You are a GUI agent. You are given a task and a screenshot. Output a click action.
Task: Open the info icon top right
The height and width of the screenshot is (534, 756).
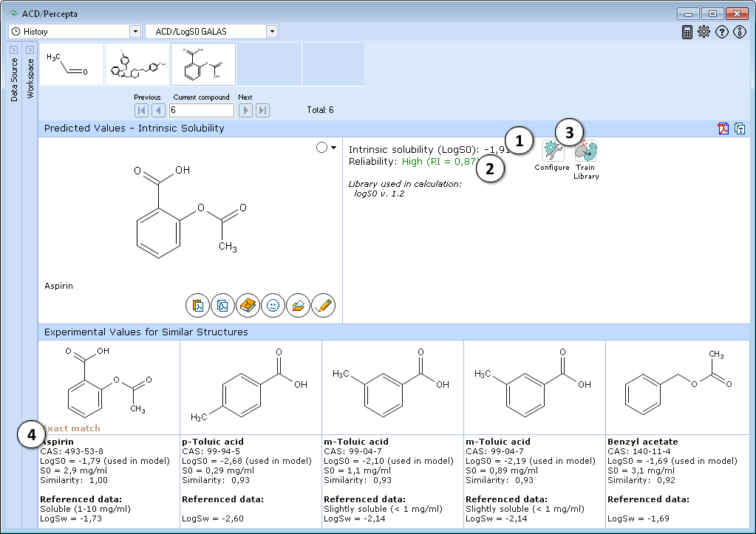pyautogui.click(x=740, y=32)
